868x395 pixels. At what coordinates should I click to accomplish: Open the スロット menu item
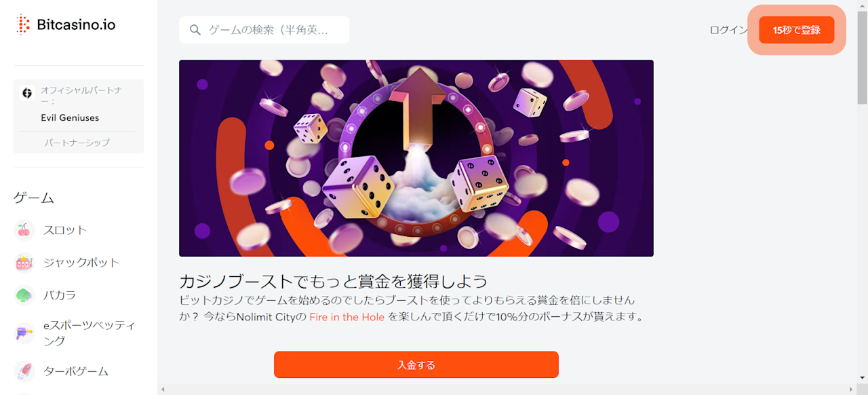point(65,230)
